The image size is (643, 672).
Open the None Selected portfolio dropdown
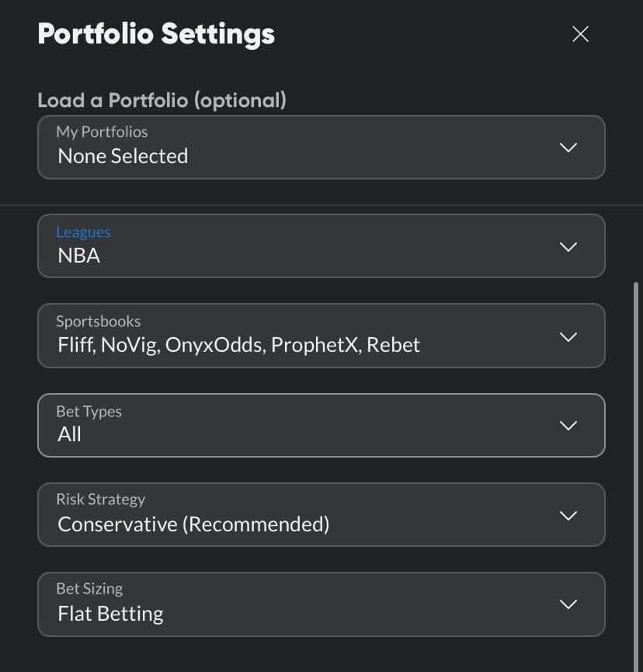pyautogui.click(x=123, y=156)
